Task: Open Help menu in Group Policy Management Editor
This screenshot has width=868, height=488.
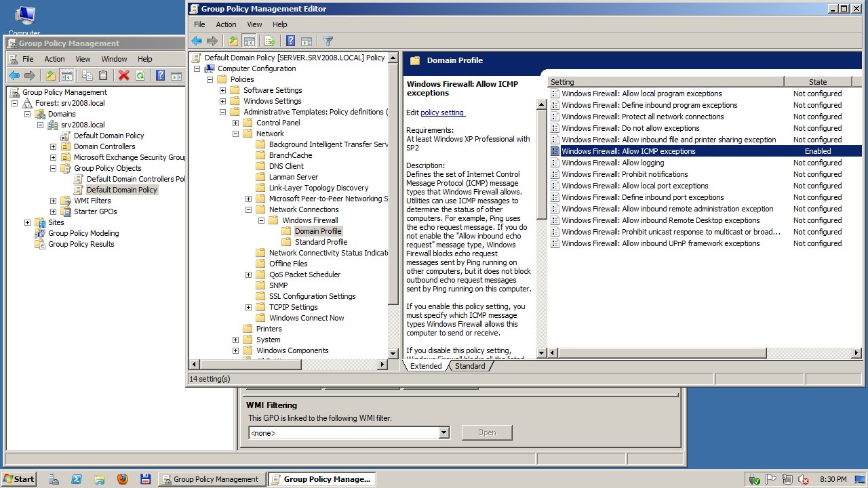Action: click(x=280, y=24)
